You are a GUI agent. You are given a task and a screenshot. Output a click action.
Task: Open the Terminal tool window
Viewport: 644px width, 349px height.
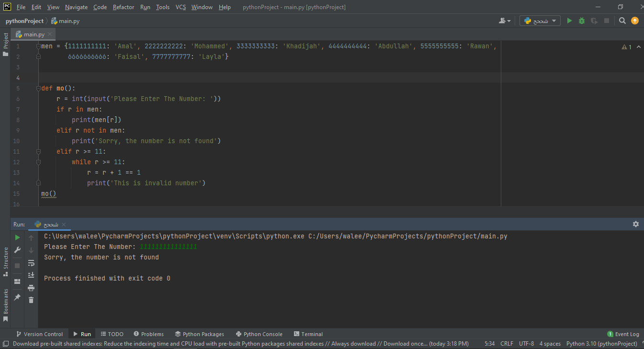(308, 334)
